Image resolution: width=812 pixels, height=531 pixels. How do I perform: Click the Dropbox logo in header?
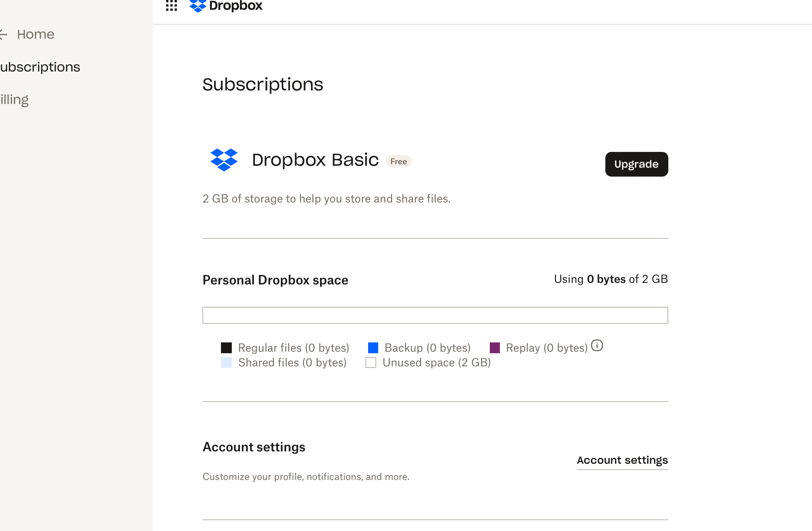pos(226,6)
